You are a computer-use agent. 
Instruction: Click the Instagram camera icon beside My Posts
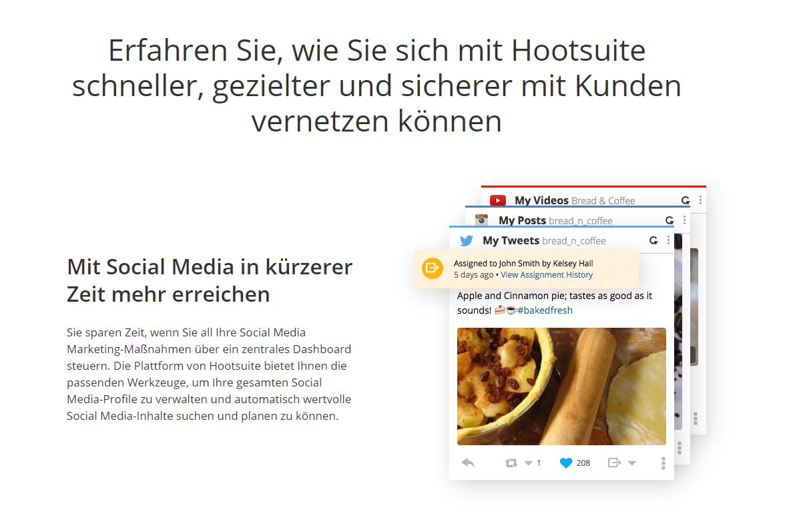[x=482, y=220]
